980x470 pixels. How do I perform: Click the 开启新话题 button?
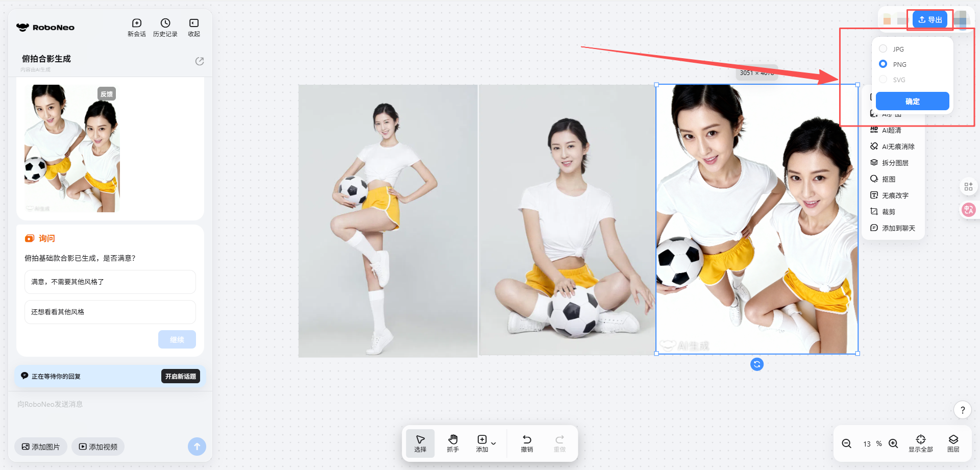[x=180, y=376]
